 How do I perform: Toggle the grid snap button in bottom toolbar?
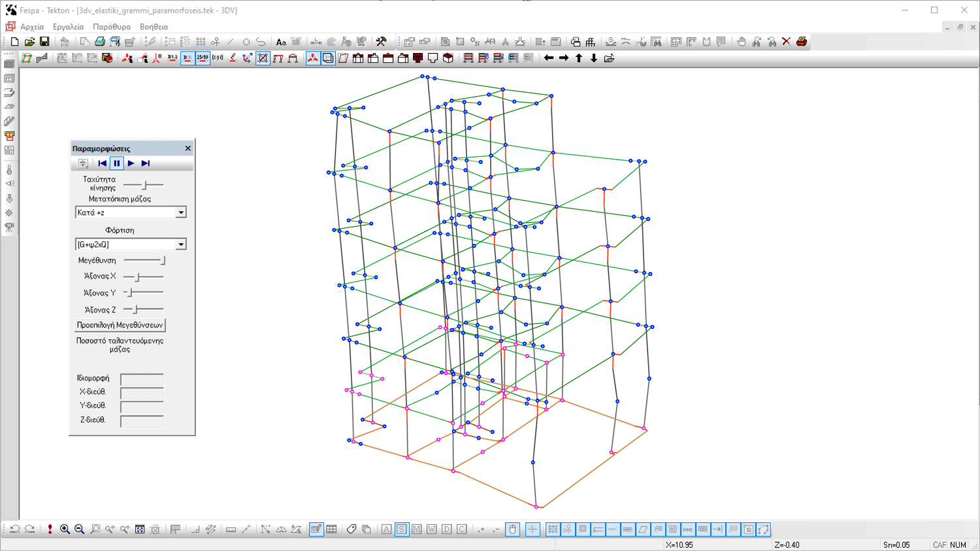coord(553,529)
